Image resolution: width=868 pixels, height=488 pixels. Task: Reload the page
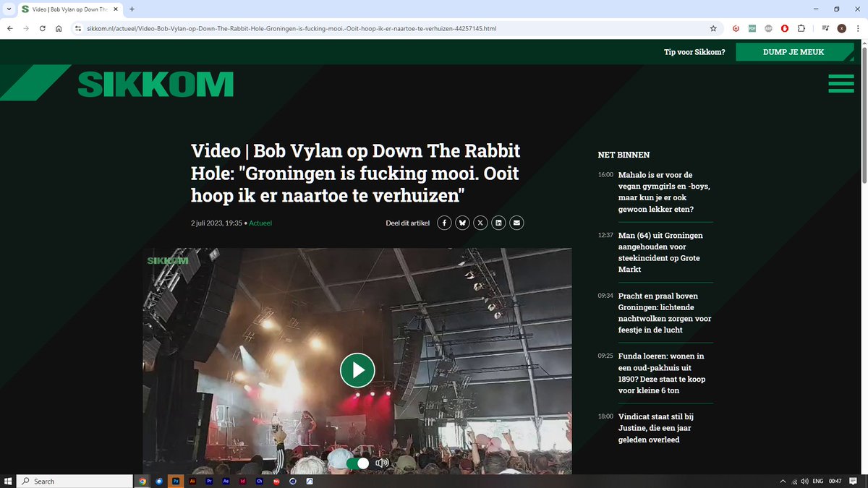(x=43, y=29)
